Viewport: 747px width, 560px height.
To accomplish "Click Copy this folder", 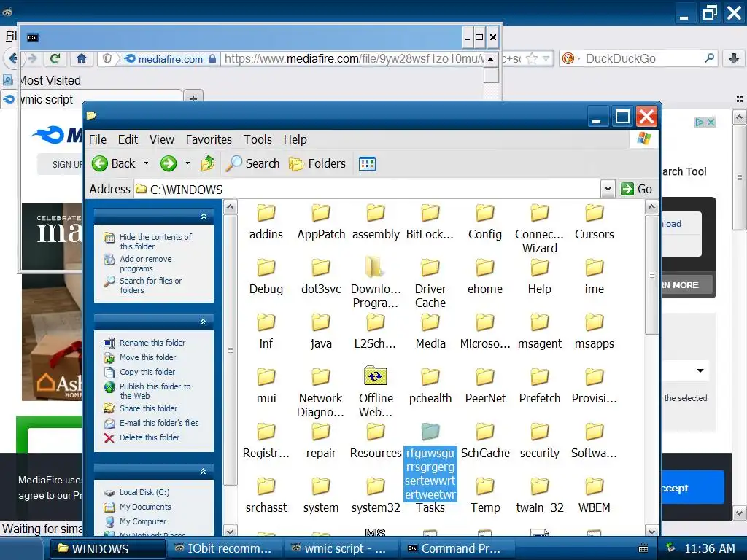I will pos(147,372).
